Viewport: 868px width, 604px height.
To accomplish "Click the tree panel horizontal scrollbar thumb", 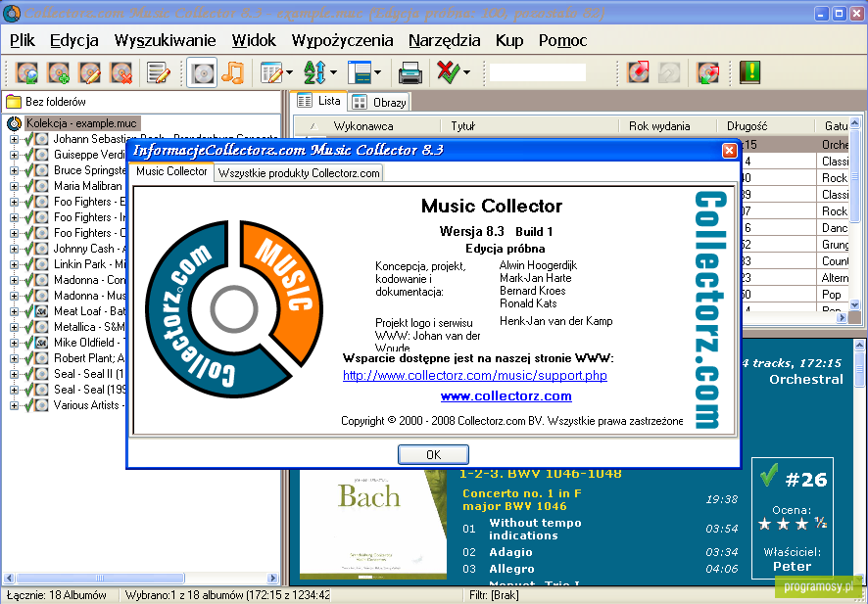I will [100, 578].
